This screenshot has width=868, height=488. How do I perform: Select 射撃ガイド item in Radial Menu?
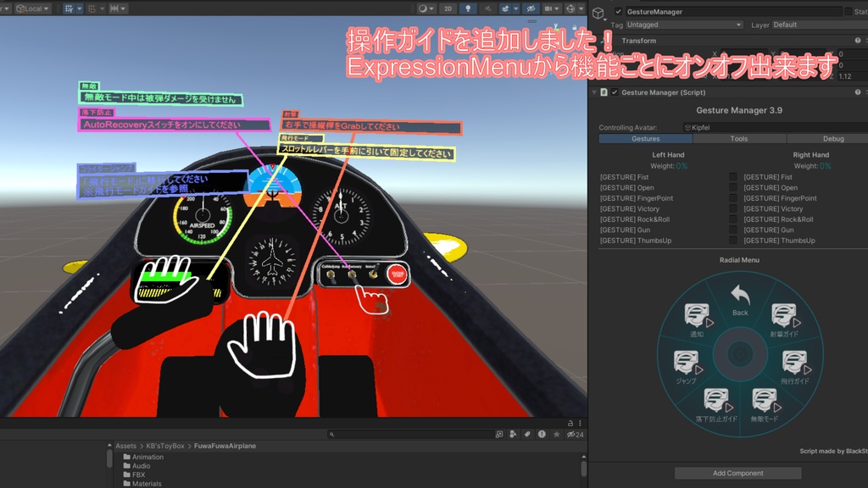pos(784,319)
